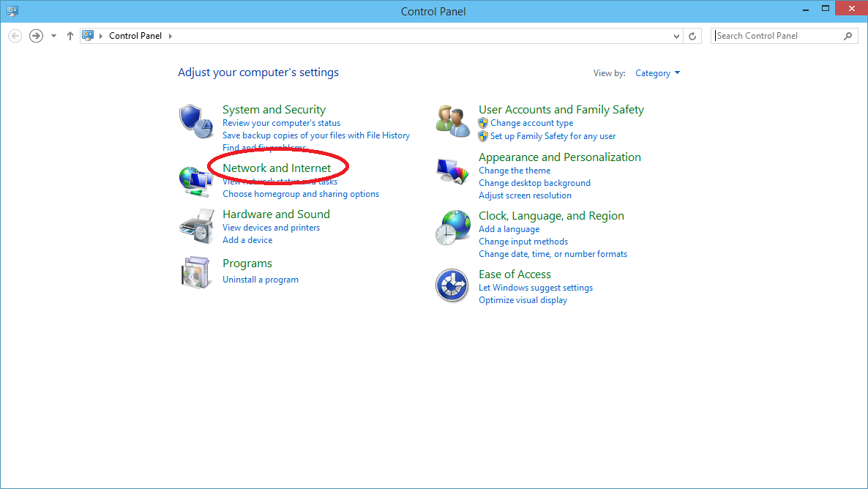Image resolution: width=868 pixels, height=489 pixels.
Task: Click Change the theme
Action: coord(515,171)
